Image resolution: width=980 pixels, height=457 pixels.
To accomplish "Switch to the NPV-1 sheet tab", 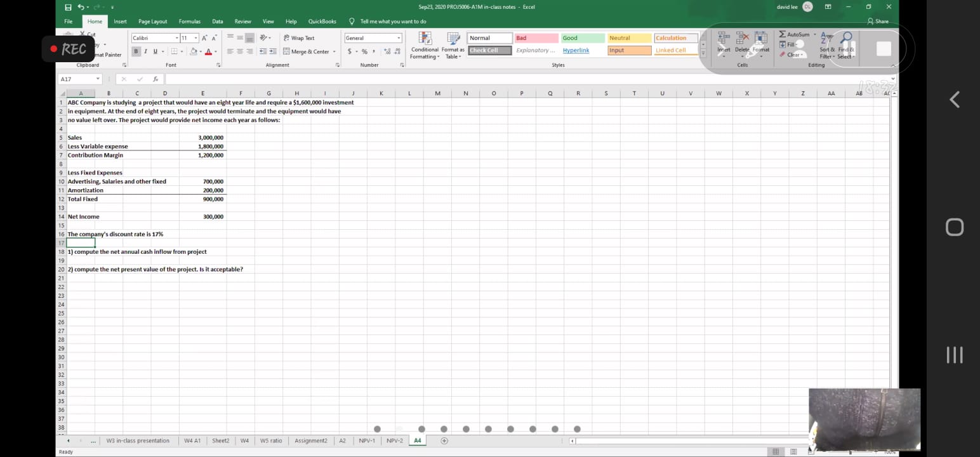I will tap(367, 440).
